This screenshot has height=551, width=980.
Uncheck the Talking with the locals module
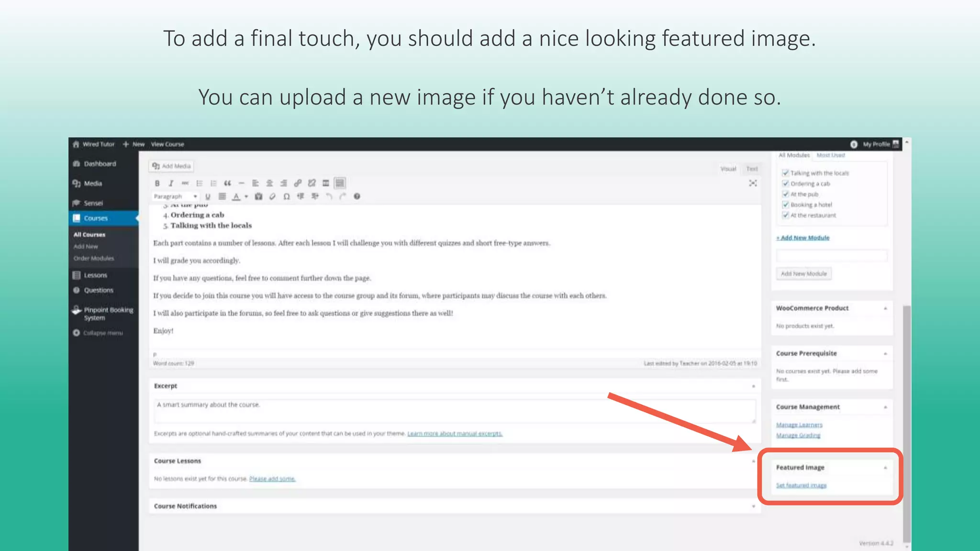pyautogui.click(x=785, y=173)
